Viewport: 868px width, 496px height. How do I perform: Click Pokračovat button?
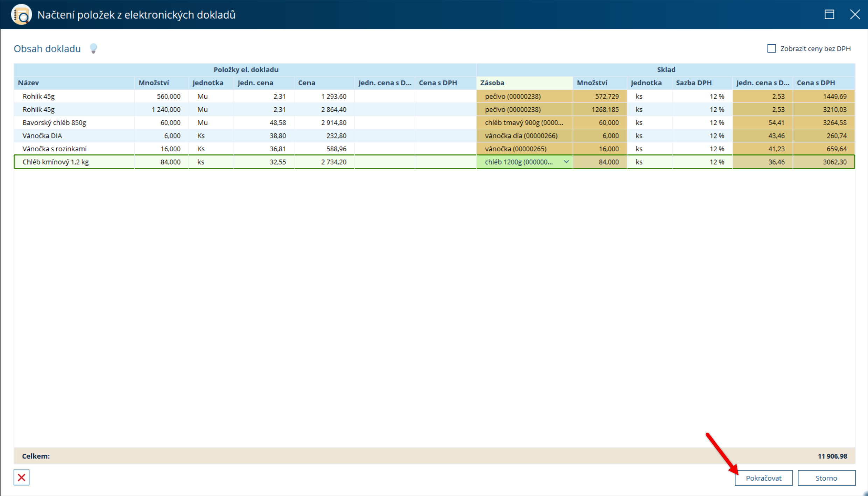click(763, 478)
